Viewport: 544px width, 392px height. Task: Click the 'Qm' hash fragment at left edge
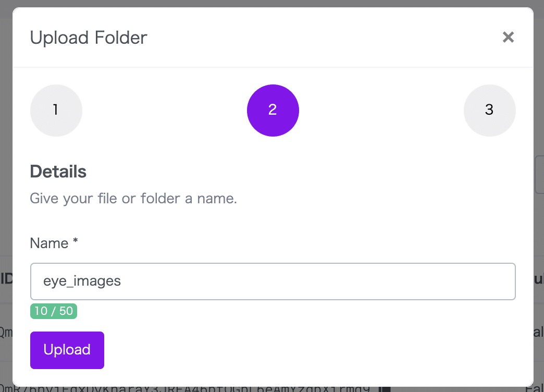(x=6, y=332)
